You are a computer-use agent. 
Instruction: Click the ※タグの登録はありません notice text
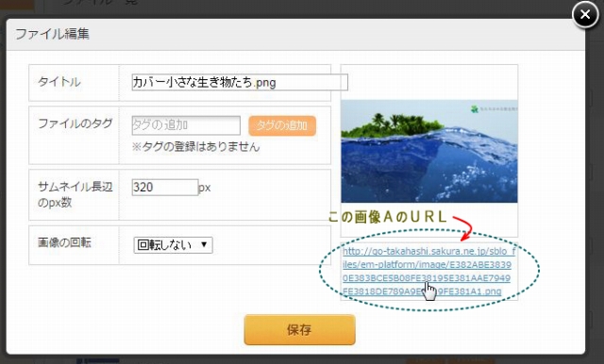195,146
